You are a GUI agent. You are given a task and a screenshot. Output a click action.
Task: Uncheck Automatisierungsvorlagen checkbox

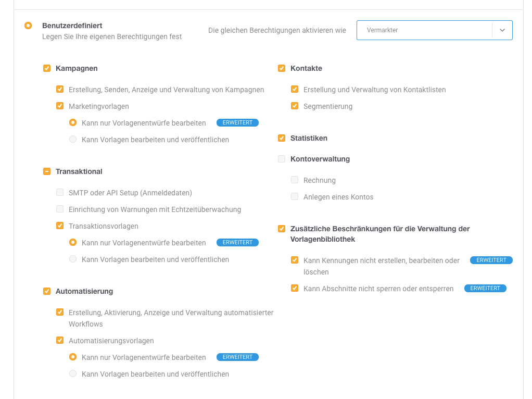point(60,340)
